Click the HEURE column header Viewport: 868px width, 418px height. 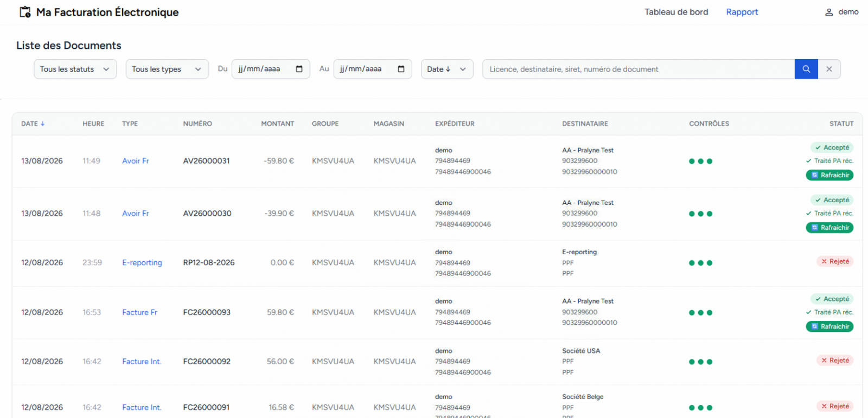(93, 124)
